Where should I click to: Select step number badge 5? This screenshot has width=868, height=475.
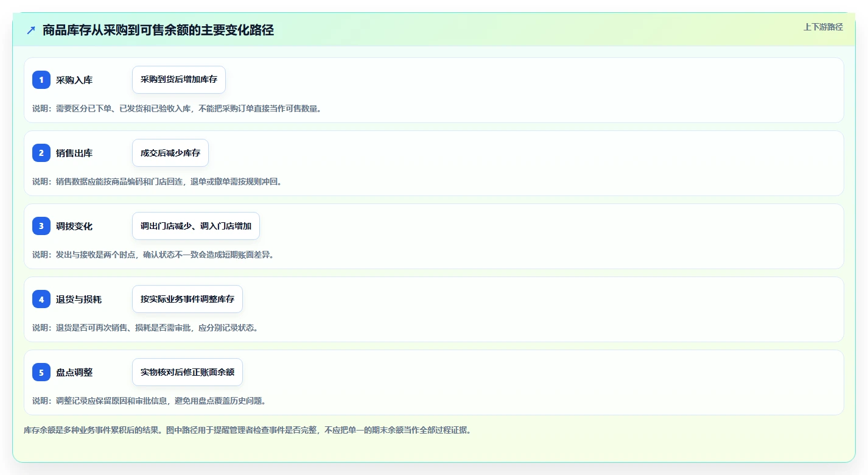(x=41, y=372)
